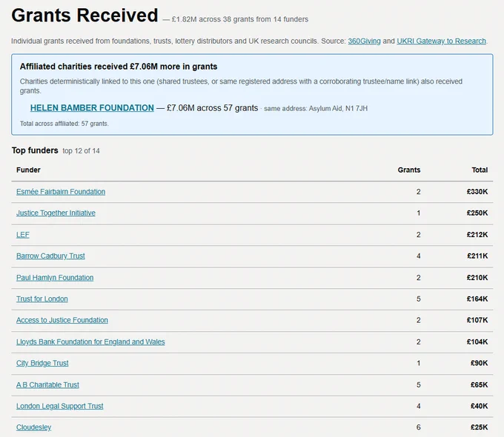This screenshot has width=504, height=437.
Task: Click the Top funders heading
Action: pyautogui.click(x=35, y=150)
